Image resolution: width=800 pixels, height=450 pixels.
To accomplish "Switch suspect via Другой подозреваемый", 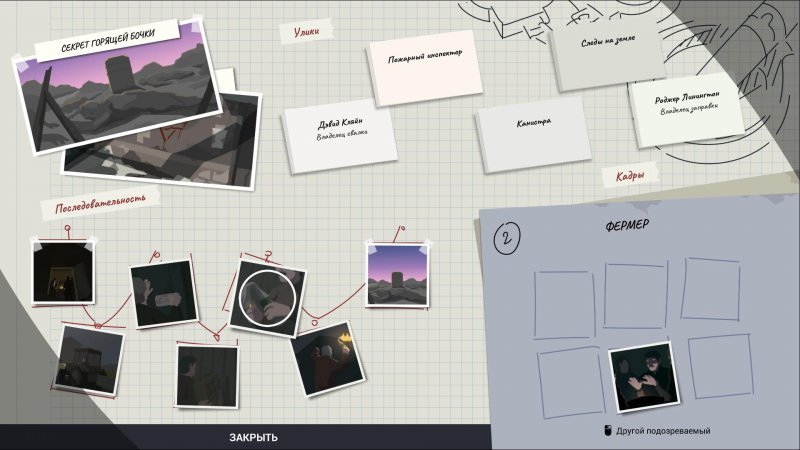I will [663, 431].
